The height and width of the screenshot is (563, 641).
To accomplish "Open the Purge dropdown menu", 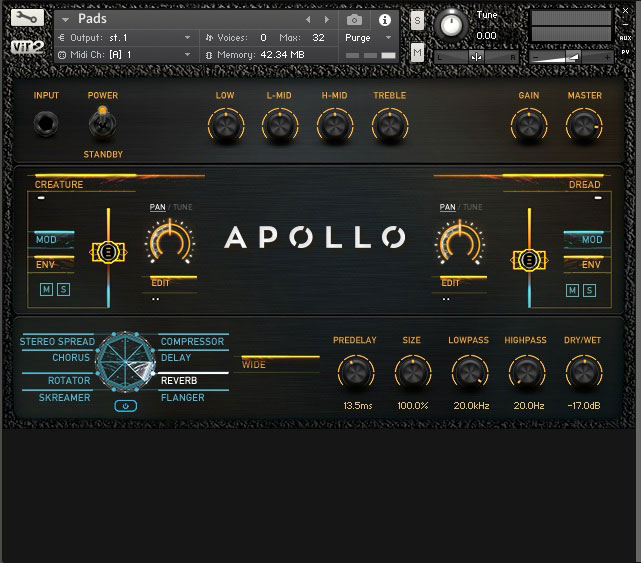I will [368, 38].
